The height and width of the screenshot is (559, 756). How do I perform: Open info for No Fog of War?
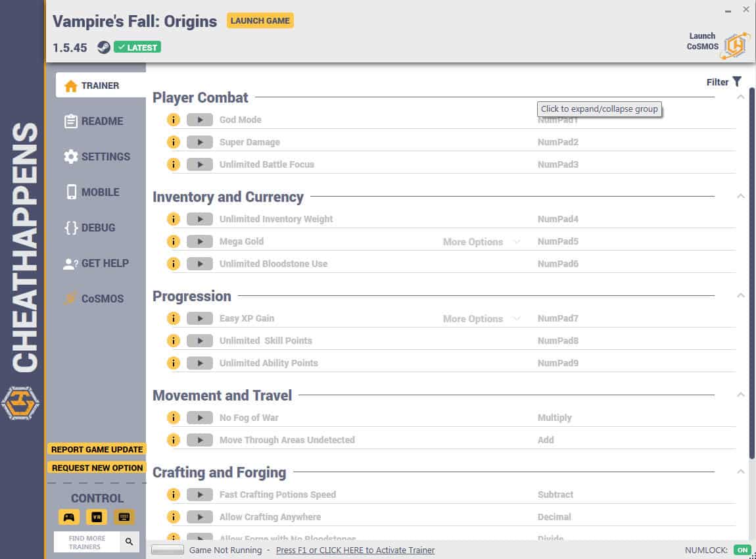pos(173,418)
